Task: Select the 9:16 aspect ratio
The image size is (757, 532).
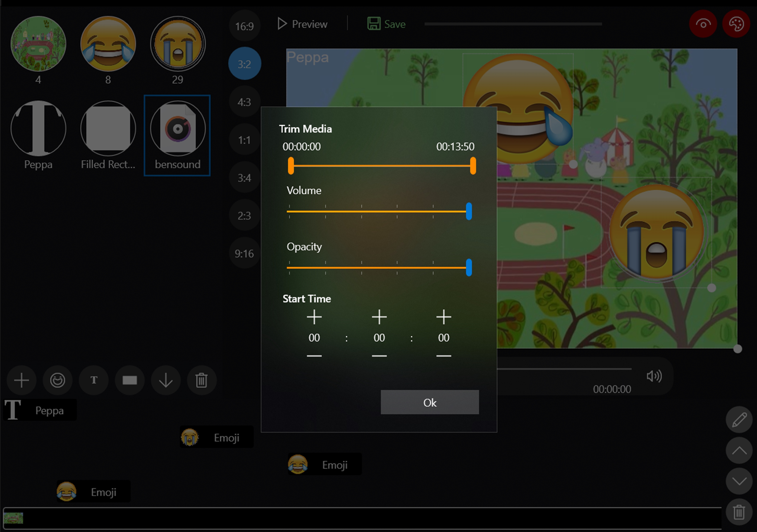Action: click(x=244, y=253)
